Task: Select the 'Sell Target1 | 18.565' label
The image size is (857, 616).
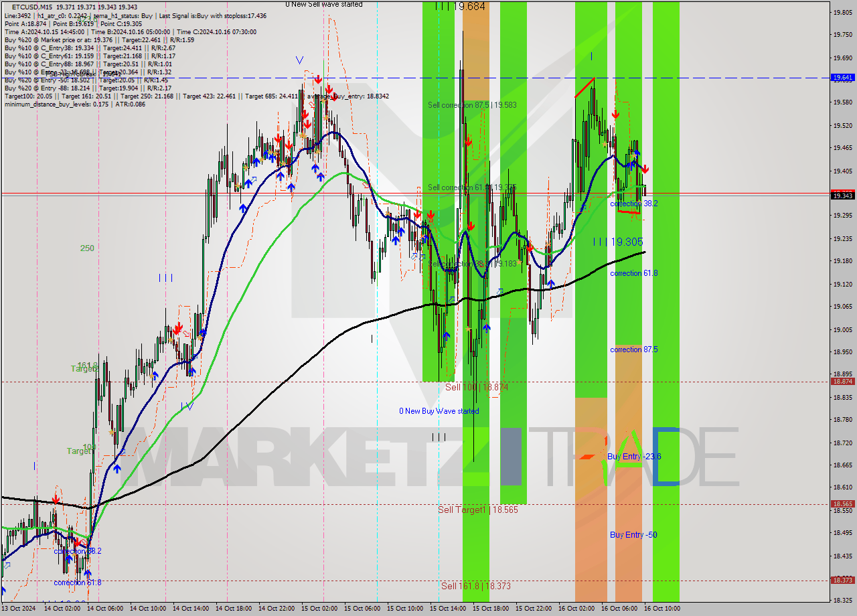Action: [x=478, y=510]
